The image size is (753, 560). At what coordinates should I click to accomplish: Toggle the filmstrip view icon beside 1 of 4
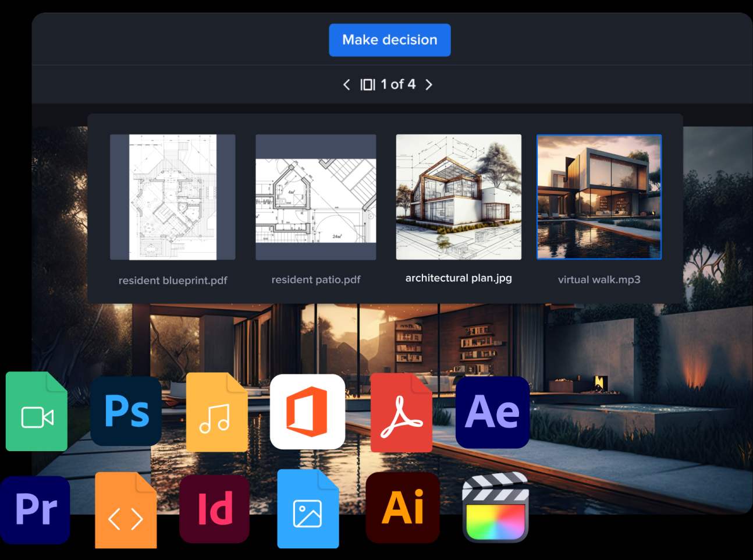[x=367, y=85]
